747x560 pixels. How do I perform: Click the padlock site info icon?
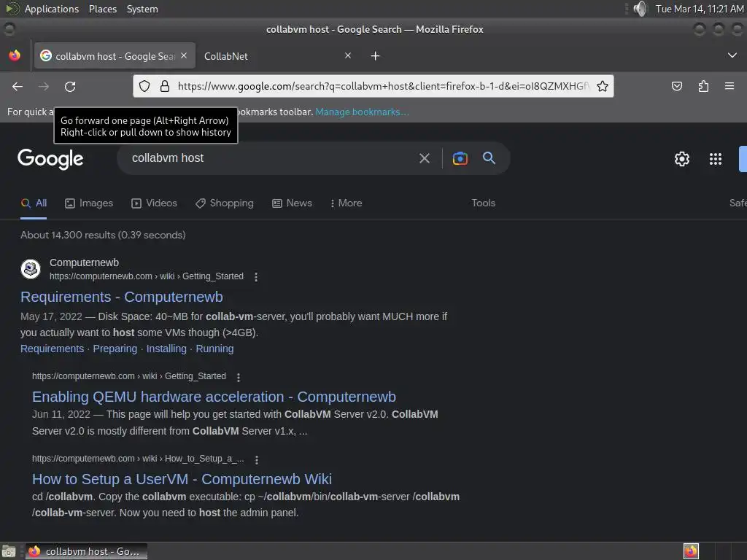(x=165, y=86)
